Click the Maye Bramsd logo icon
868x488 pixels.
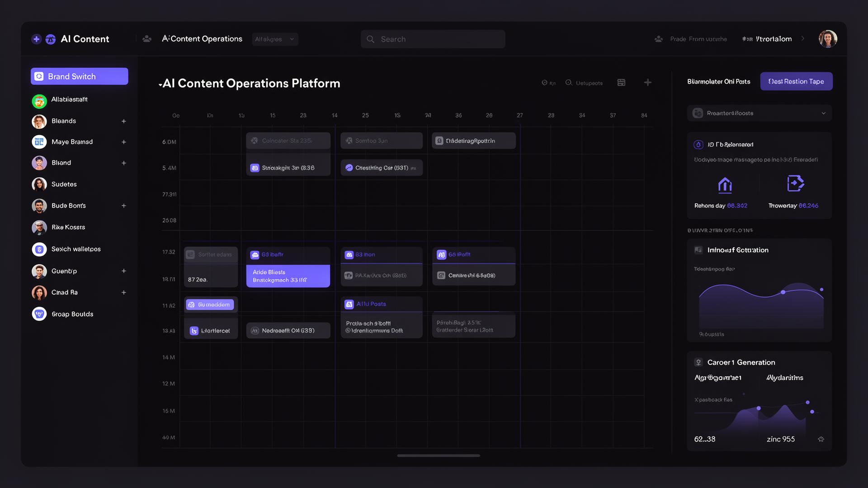[39, 142]
